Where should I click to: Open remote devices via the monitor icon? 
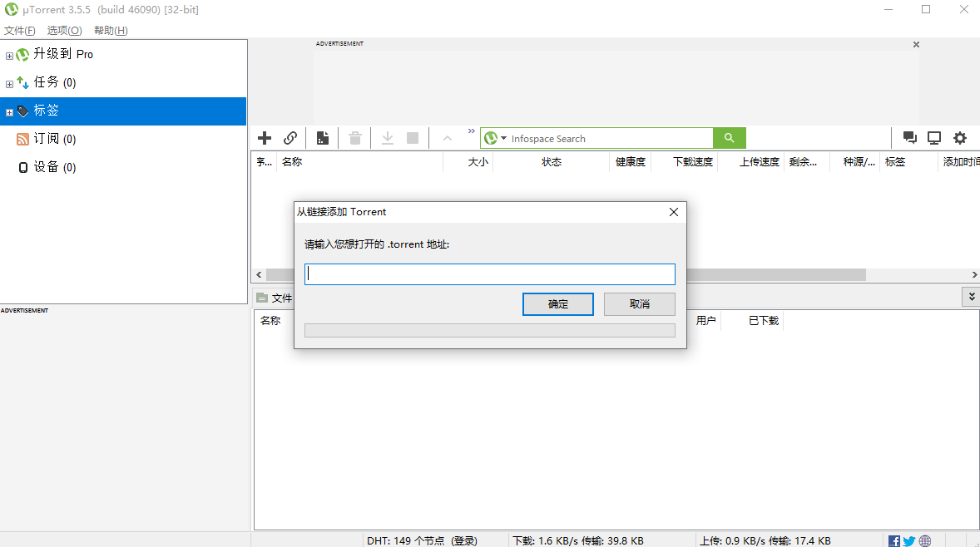(933, 138)
